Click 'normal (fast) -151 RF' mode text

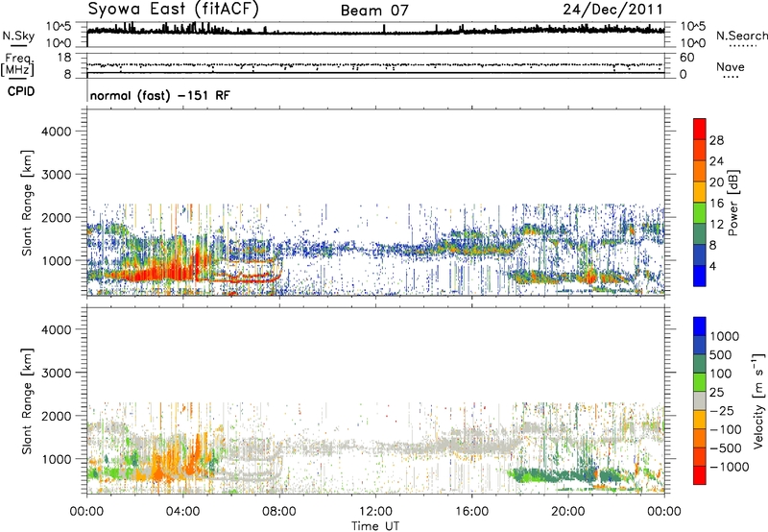tap(159, 95)
